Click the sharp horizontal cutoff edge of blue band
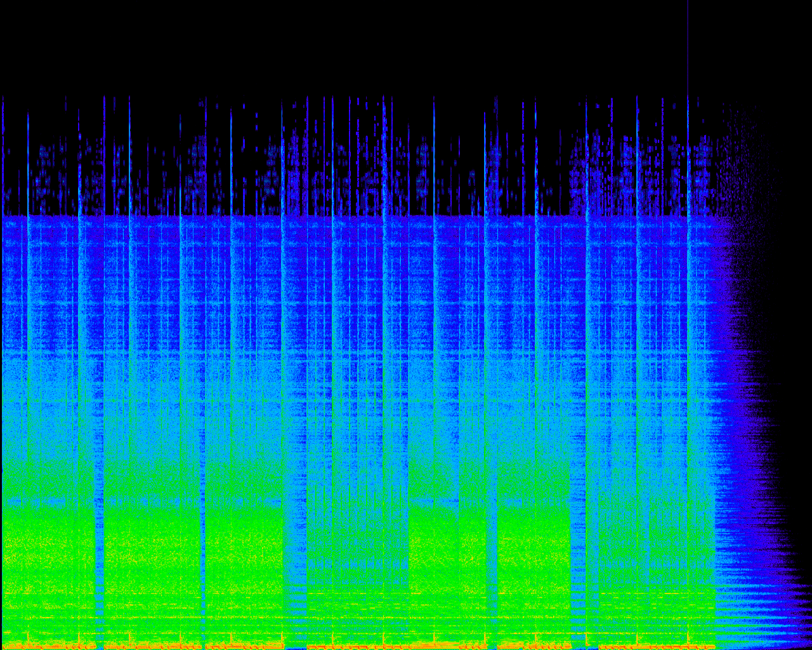The height and width of the screenshot is (650, 812). click(x=381, y=216)
